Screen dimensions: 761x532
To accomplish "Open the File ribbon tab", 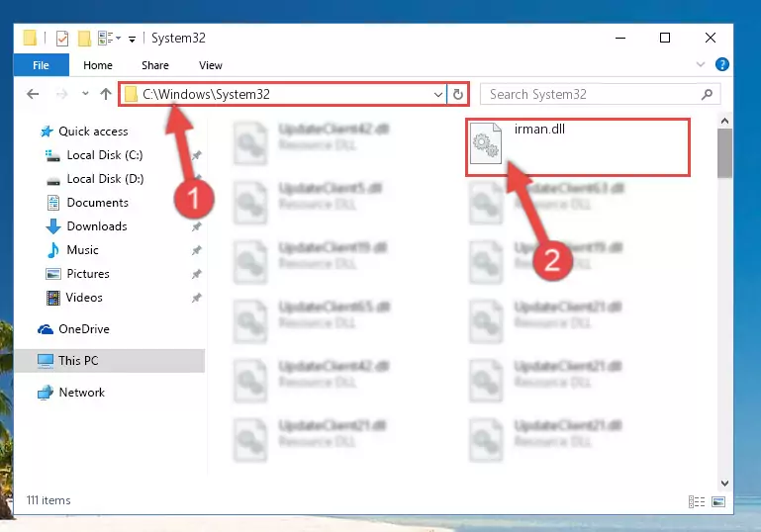I will (42, 65).
